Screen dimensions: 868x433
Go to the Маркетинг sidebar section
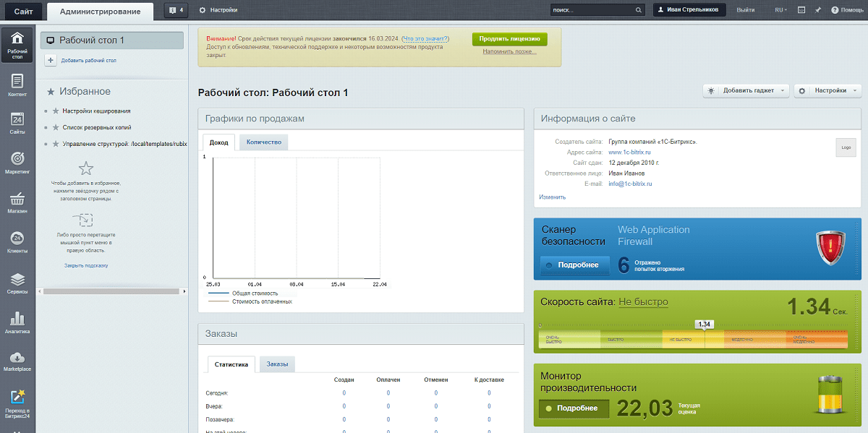(17, 162)
